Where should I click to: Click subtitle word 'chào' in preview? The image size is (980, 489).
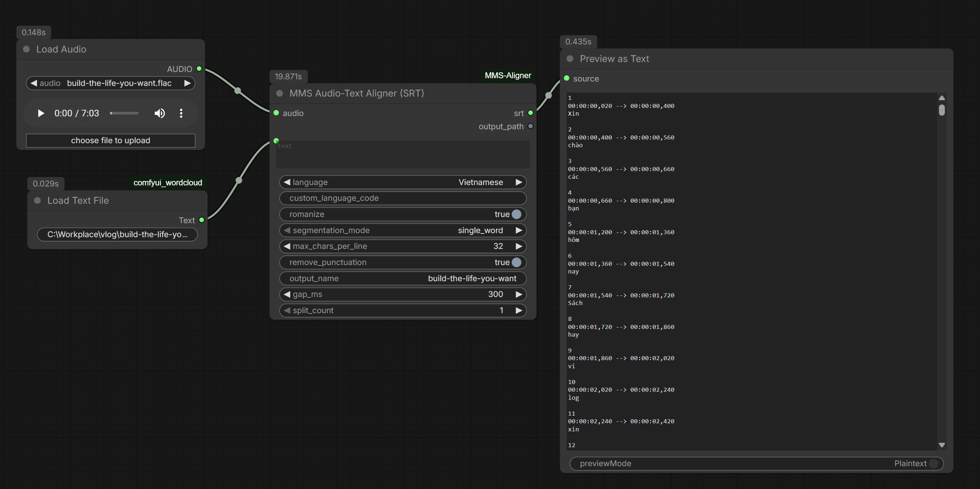(x=575, y=145)
